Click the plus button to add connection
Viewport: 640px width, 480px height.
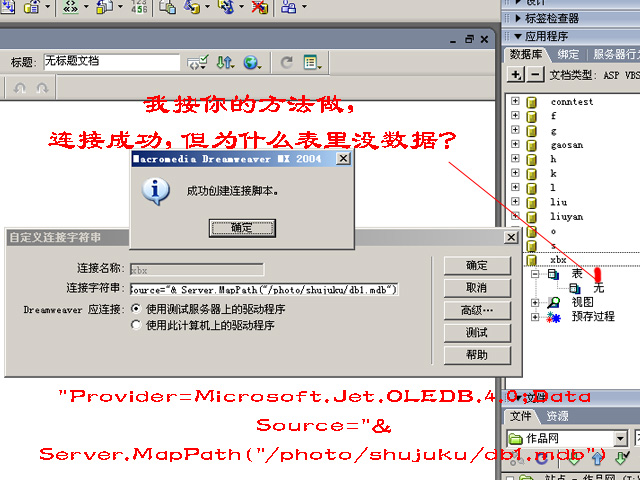[x=516, y=75]
